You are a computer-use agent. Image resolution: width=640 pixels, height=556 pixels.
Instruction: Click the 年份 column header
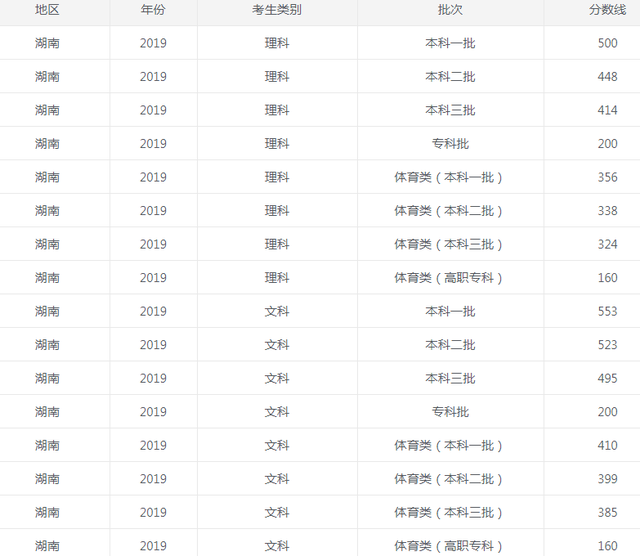coord(153,9)
